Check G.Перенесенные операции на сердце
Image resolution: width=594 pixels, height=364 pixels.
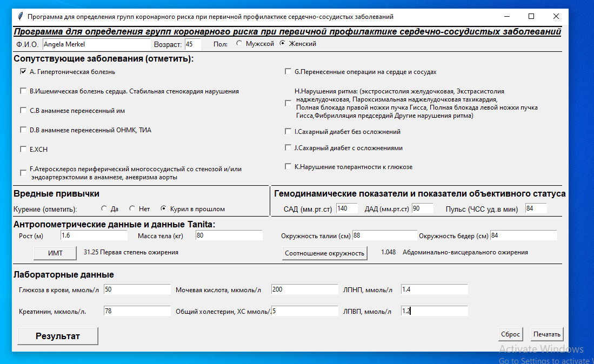tap(288, 71)
